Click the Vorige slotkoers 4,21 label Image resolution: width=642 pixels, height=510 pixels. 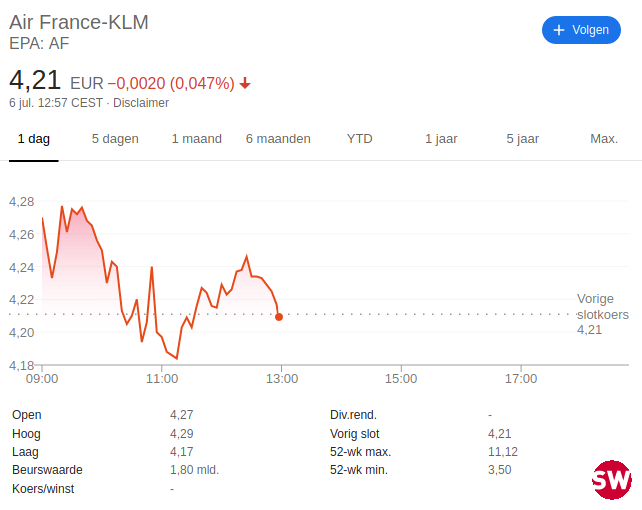(x=603, y=314)
